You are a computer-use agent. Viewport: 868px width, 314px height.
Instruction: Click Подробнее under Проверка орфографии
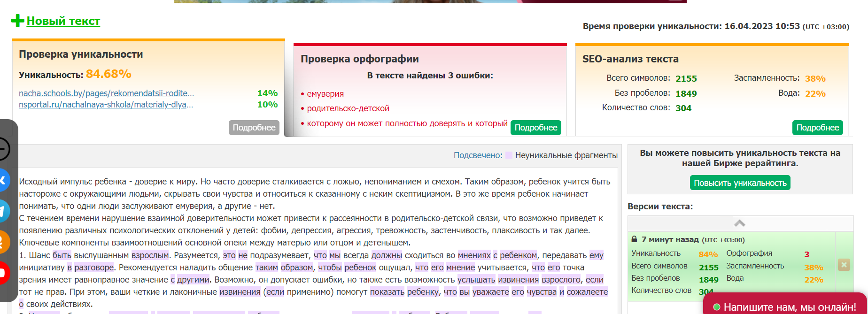[536, 128]
